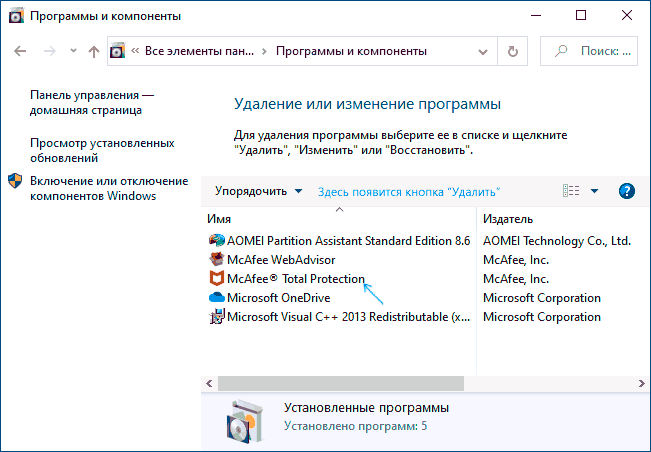The image size is (651, 452).
Task: Click 'Программы и компоненты' breadcrumb segment
Action: pyautogui.click(x=351, y=51)
